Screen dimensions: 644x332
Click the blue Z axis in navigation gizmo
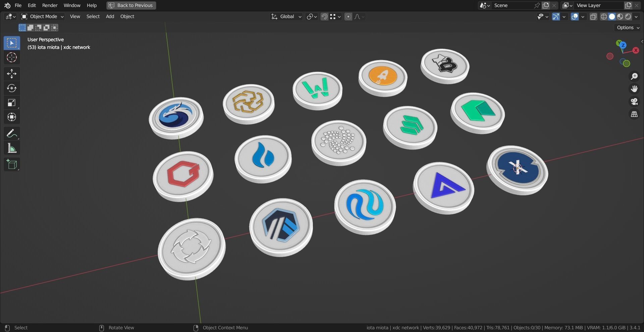(623, 45)
